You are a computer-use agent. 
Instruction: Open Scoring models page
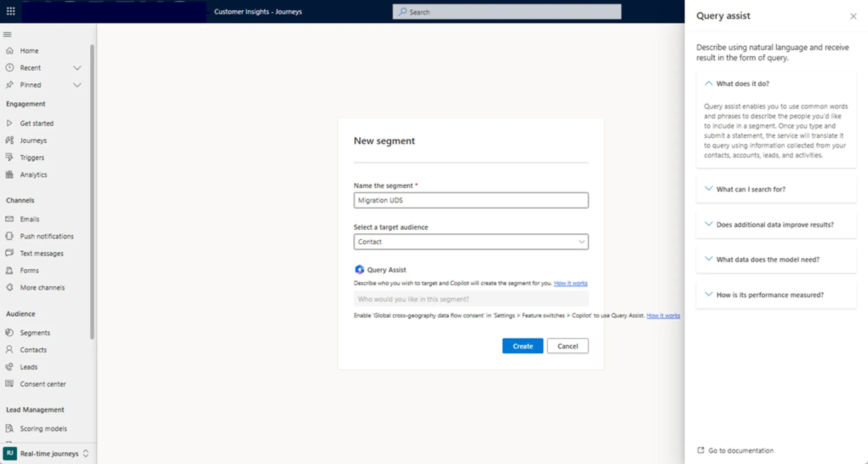tap(43, 428)
